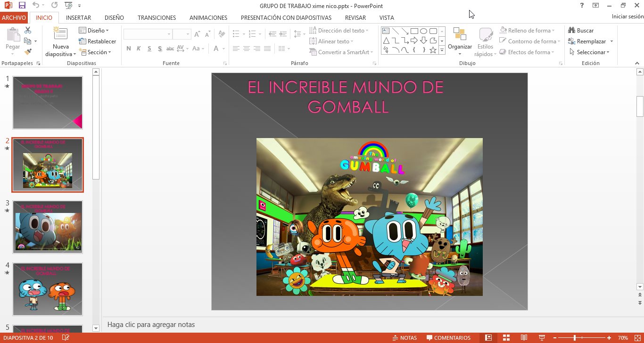Select Normal view in the status bar
The image size is (644, 343).
click(488, 338)
